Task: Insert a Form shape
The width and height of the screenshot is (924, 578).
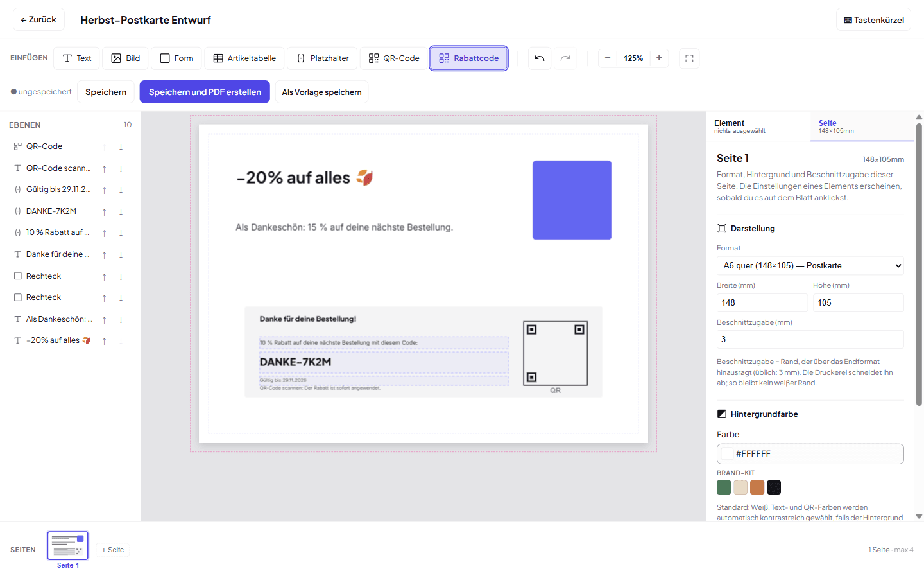Action: 176,58
